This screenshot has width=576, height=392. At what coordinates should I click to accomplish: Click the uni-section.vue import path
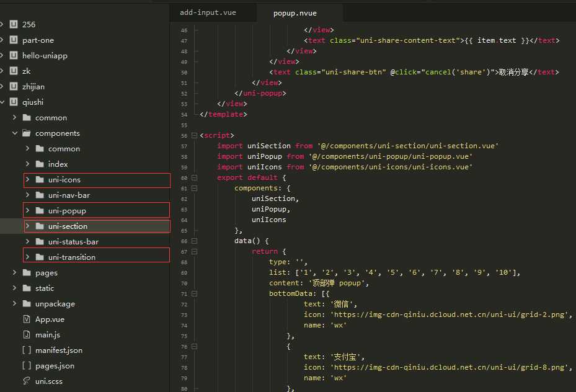(408, 146)
